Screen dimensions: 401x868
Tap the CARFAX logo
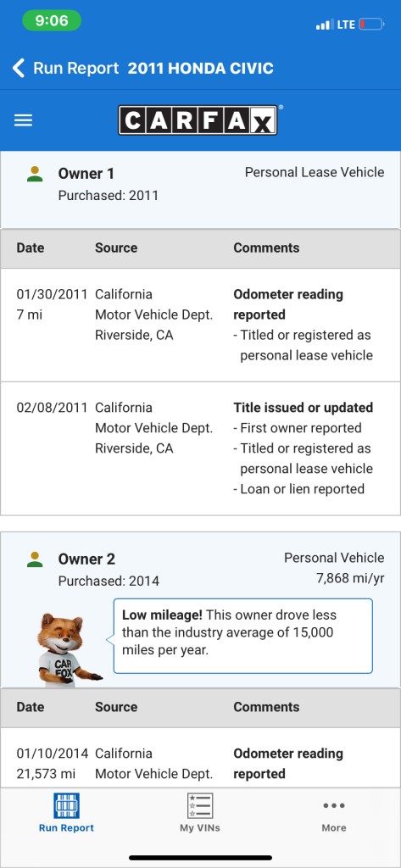198,120
